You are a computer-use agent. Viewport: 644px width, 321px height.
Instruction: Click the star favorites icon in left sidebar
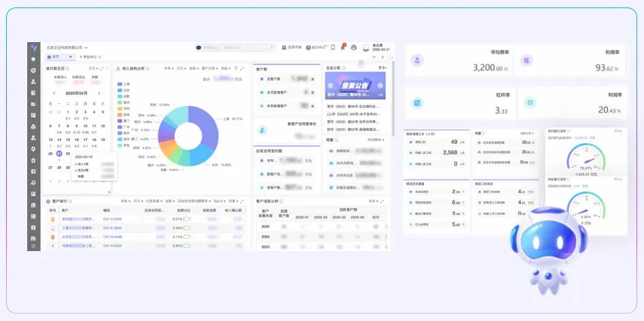point(33,59)
